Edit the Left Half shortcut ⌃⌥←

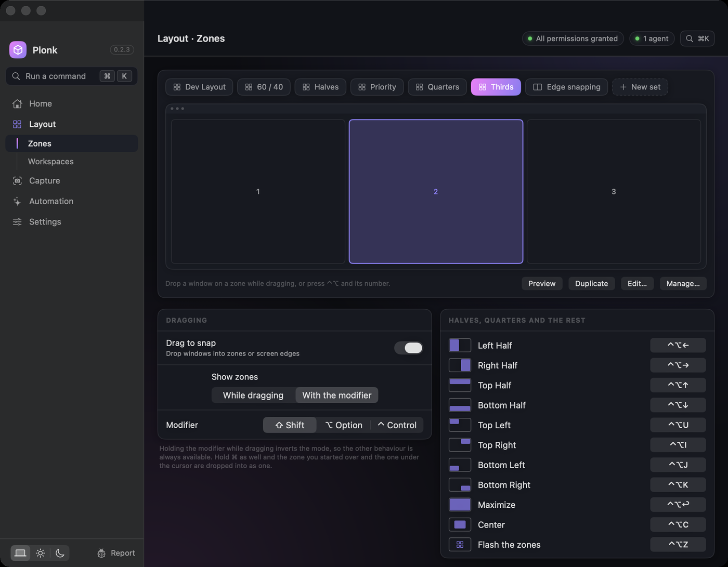coord(678,345)
